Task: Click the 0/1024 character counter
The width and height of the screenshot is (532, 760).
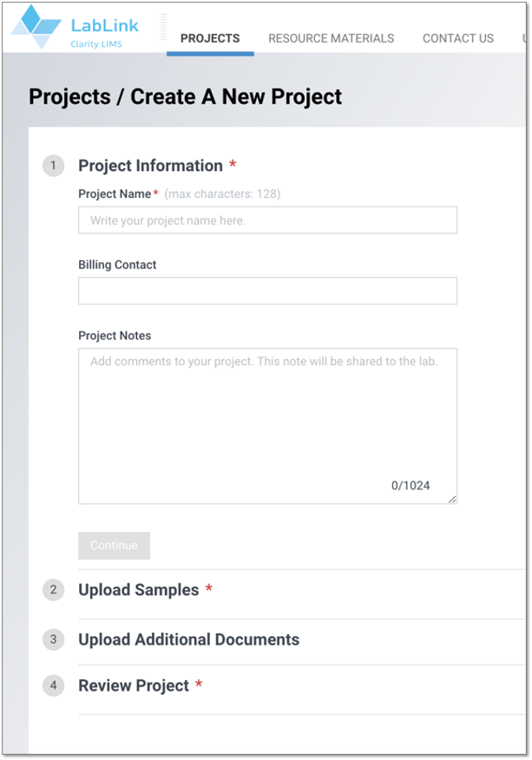Action: (x=410, y=486)
